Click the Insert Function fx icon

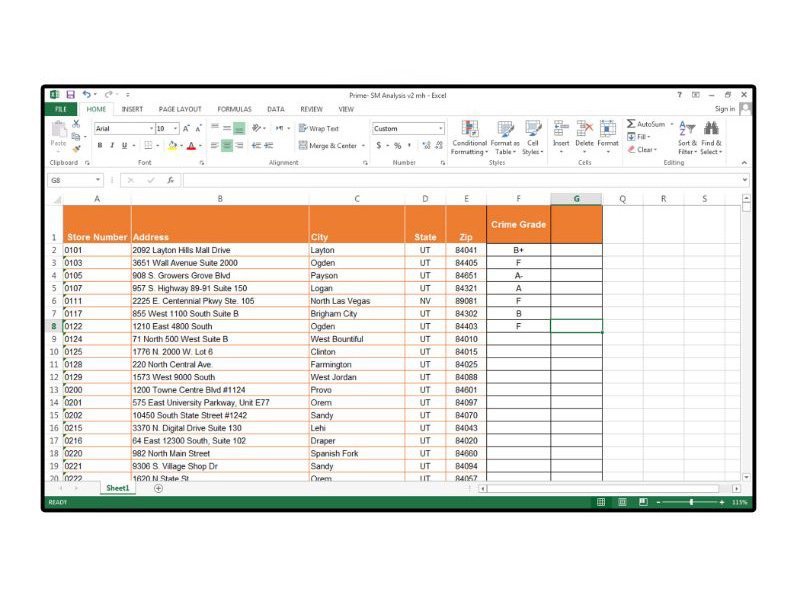[171, 180]
